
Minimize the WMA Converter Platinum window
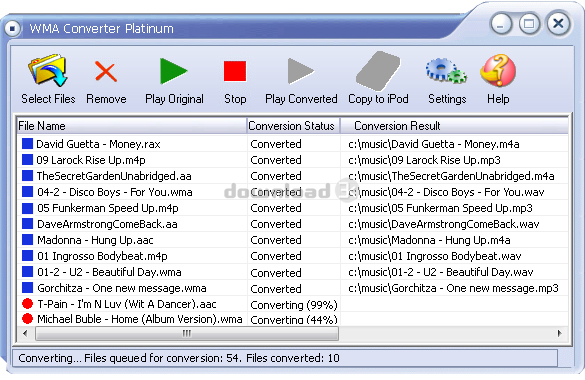pyautogui.click(x=501, y=24)
